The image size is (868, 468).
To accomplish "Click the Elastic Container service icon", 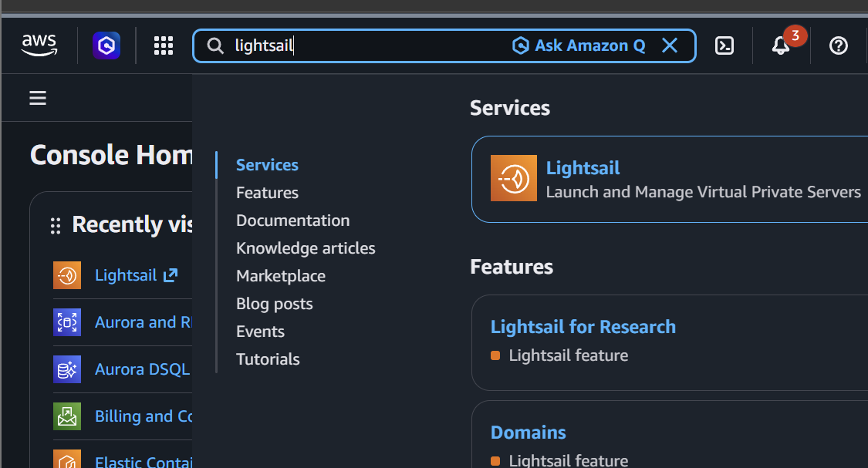I will 67,460.
